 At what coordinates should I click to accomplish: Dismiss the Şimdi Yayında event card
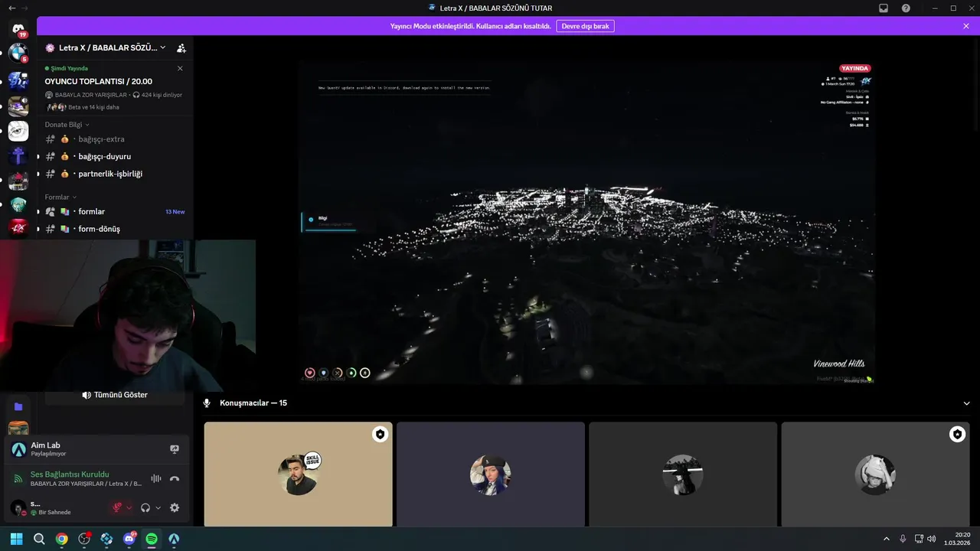pyautogui.click(x=180, y=68)
